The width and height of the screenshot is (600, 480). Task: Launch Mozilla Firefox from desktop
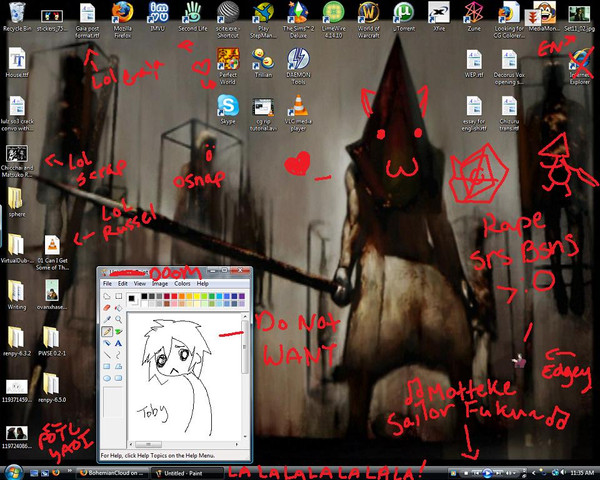coord(123,20)
